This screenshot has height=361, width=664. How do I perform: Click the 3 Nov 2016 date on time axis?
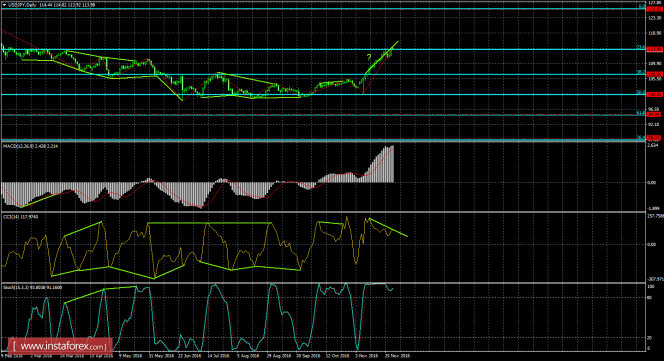point(367,356)
